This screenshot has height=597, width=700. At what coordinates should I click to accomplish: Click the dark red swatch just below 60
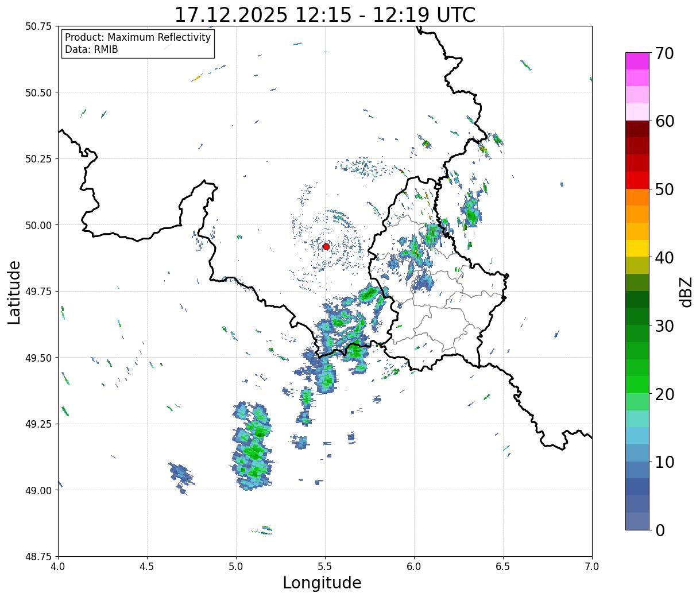pos(637,129)
